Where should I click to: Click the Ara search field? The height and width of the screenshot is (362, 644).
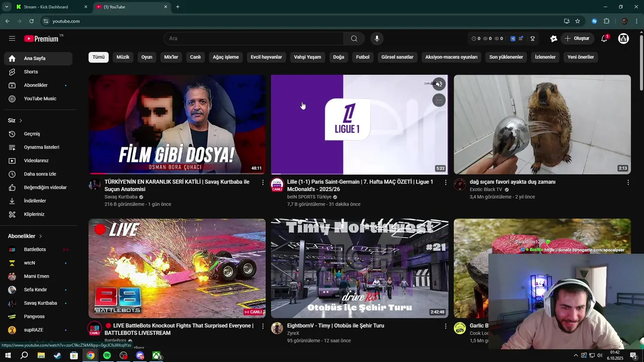click(x=254, y=39)
